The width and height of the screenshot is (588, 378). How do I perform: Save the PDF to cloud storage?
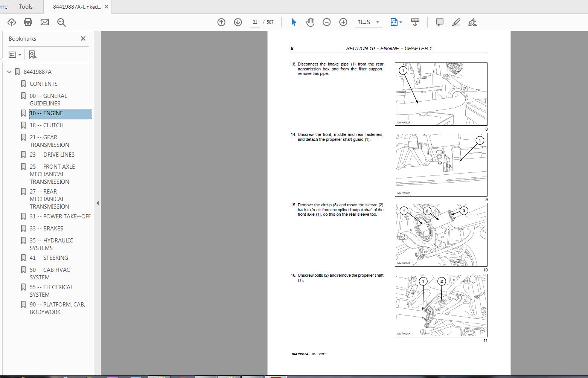(x=11, y=22)
